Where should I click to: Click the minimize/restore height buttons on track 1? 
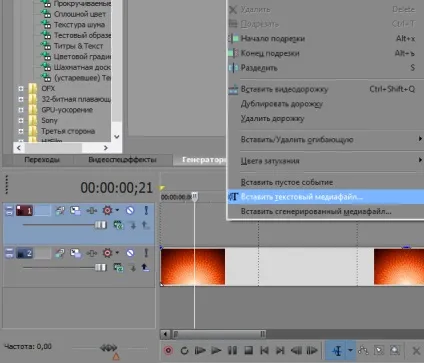pyautogui.click(x=9, y=211)
